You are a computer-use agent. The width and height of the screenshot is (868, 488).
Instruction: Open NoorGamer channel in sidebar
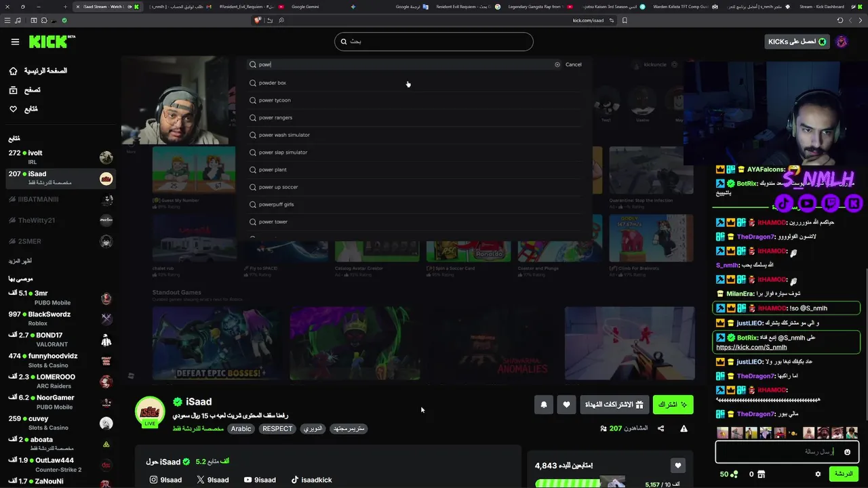point(60,402)
